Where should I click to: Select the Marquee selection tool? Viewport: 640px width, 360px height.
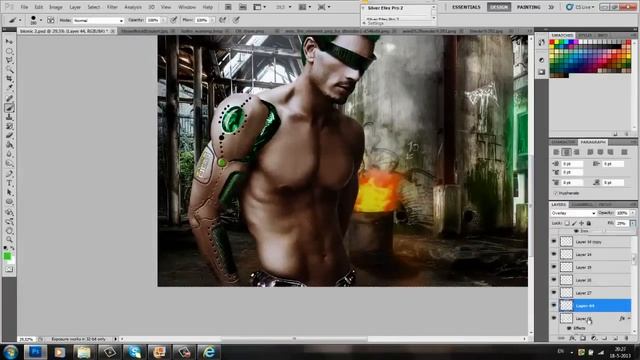[x=9, y=51]
